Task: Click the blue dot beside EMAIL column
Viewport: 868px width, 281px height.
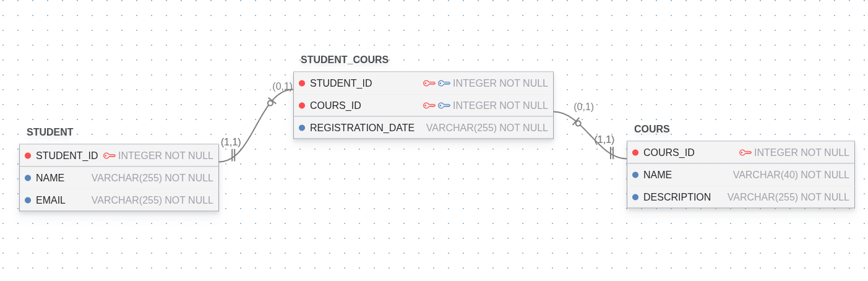Action: click(x=28, y=201)
